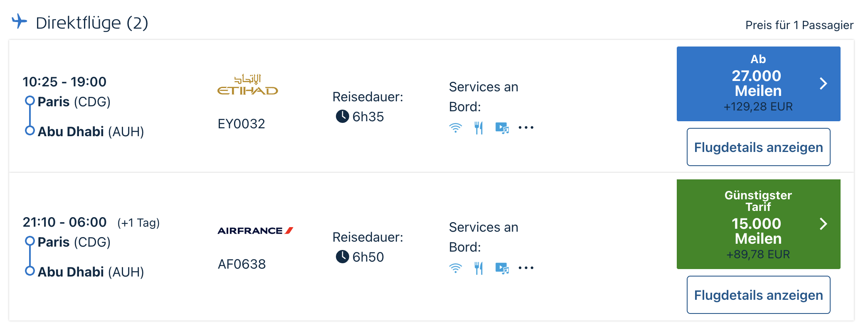Click the Wi-Fi icon on Etihad flight
Screen dimensions: 868x333
click(x=456, y=128)
